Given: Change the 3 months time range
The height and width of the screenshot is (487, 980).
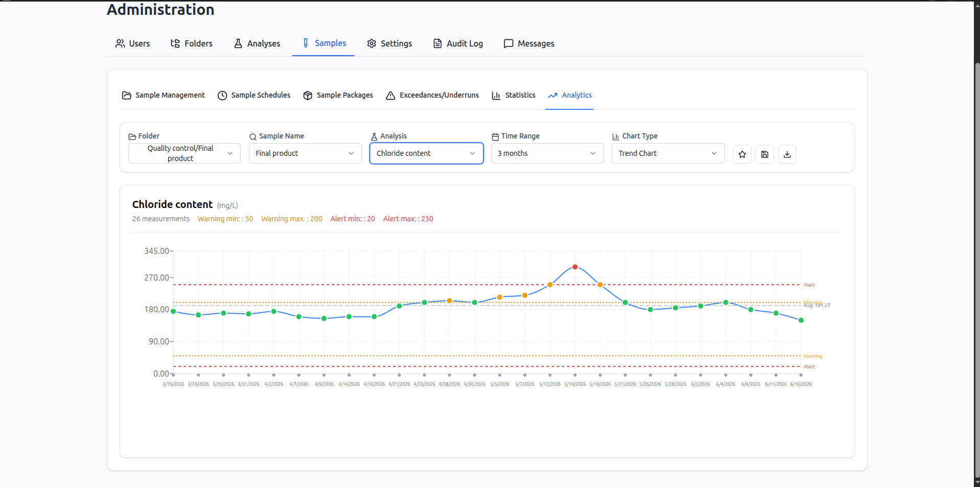Looking at the screenshot, I should [x=548, y=153].
